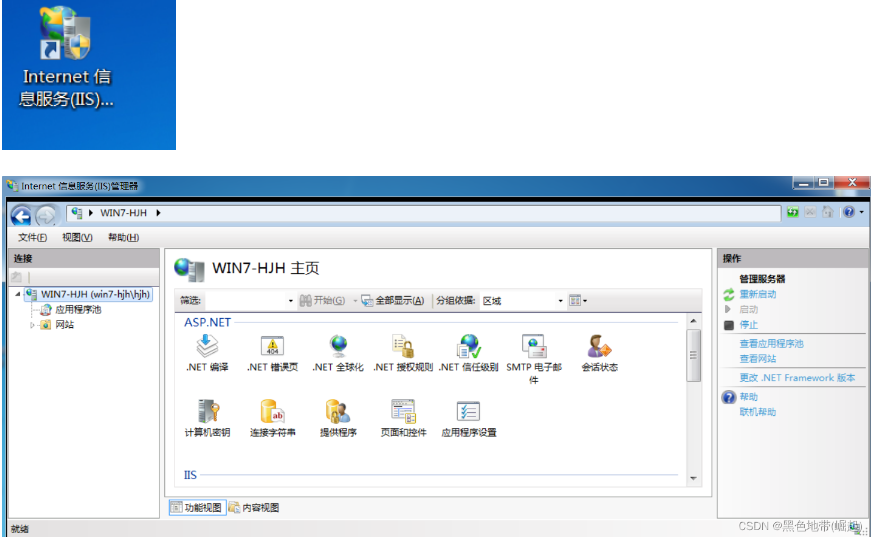
Task: Click the server icon in the address bar
Action: pyautogui.click(x=77, y=213)
